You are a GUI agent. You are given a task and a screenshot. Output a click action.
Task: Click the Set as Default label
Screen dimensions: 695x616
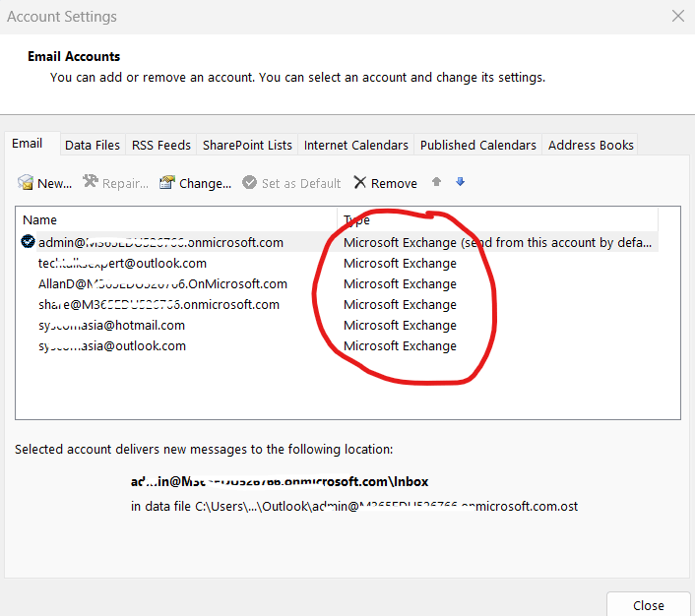coord(301,183)
